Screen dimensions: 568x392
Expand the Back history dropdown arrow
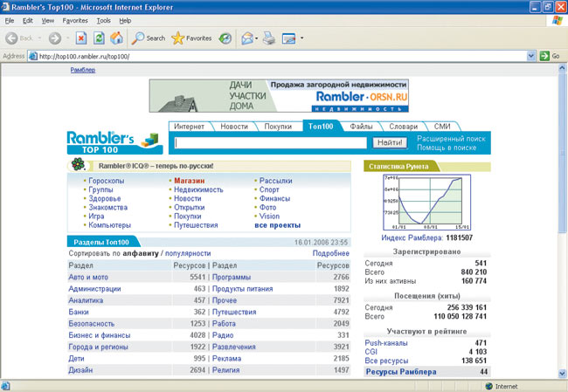(x=39, y=38)
